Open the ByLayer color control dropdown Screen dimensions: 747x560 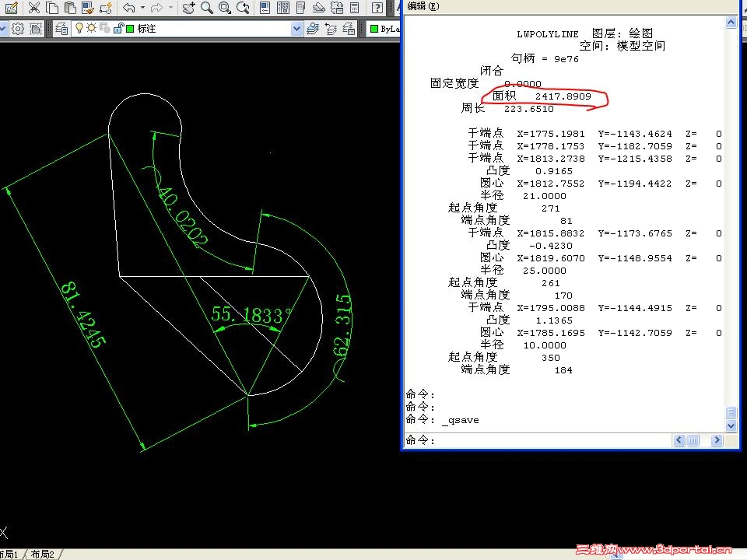point(385,29)
